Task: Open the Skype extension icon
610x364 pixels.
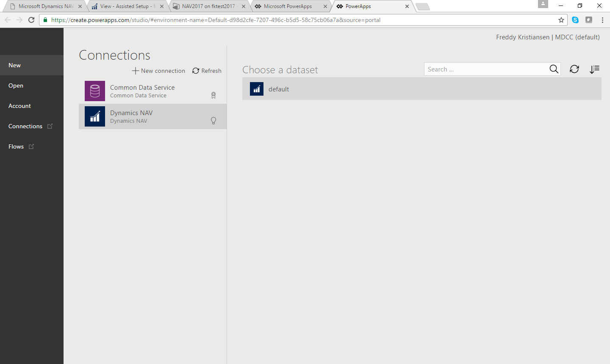Action: [575, 20]
